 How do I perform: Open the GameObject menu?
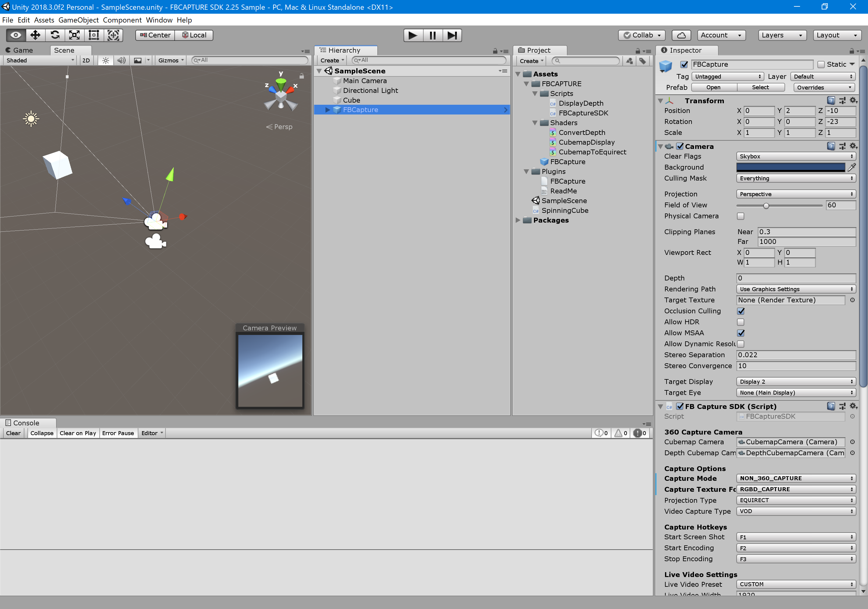pyautogui.click(x=78, y=20)
